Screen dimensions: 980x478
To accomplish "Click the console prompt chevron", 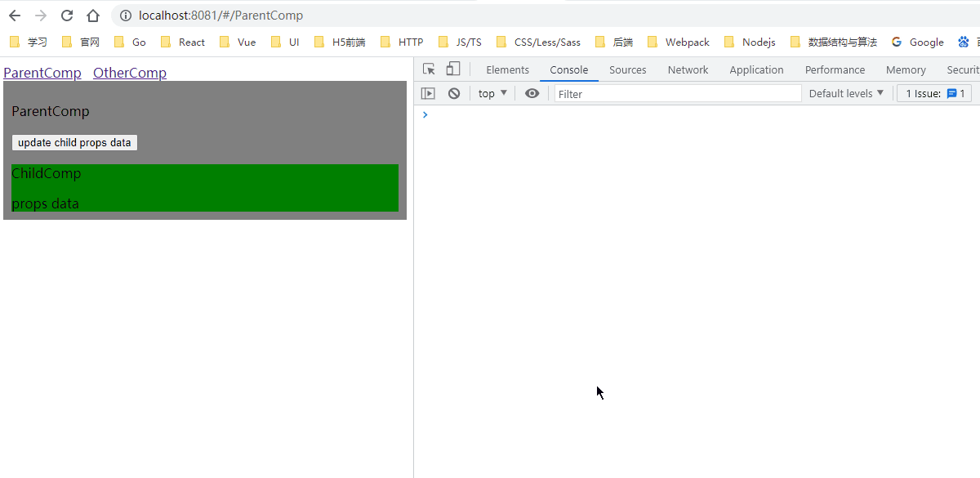I will pos(425,114).
